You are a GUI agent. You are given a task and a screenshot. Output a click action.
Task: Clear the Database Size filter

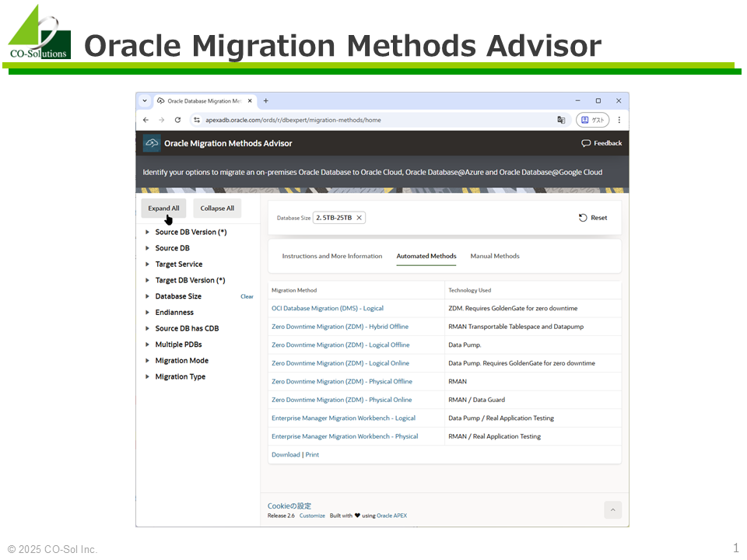247,296
